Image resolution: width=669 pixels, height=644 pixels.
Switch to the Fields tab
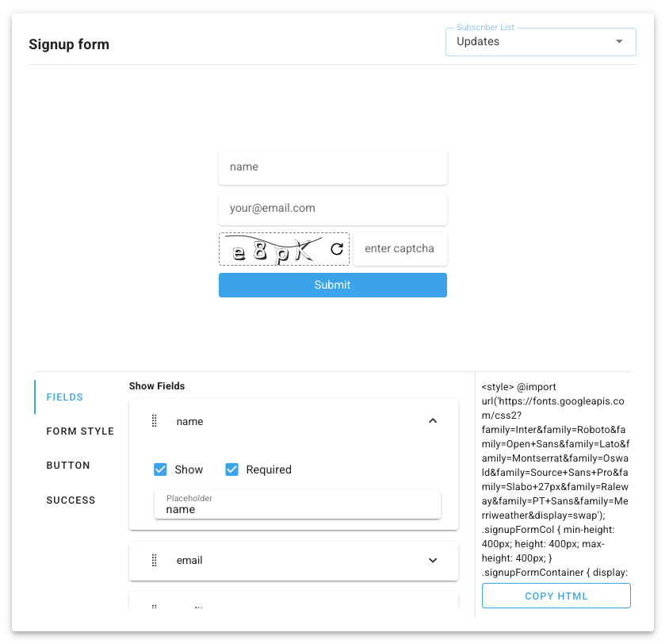pos(65,397)
